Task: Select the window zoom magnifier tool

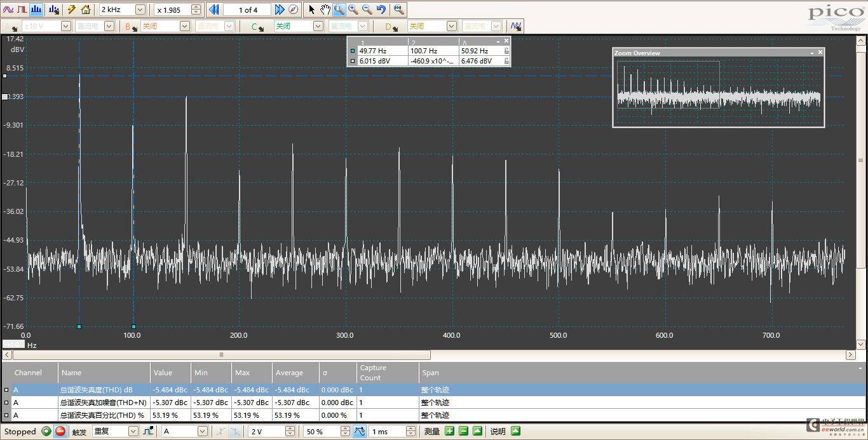Action: 339,10
